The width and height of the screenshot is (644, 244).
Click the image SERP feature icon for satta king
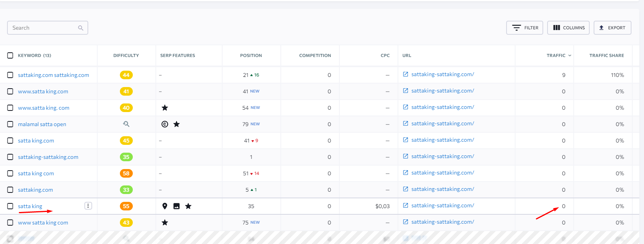click(x=177, y=206)
